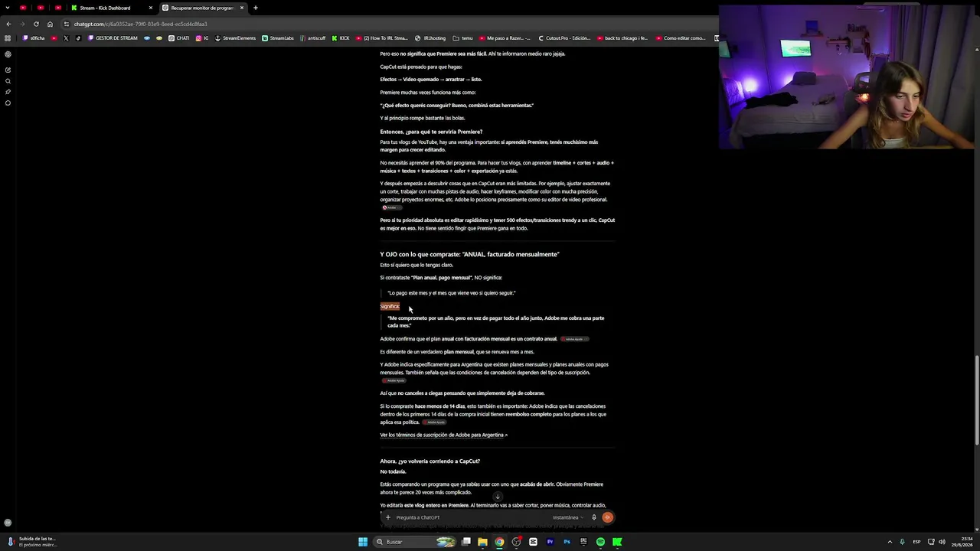Open the StreamLabs bookmark
Image resolution: width=980 pixels, height=551 pixels.
pyautogui.click(x=278, y=38)
